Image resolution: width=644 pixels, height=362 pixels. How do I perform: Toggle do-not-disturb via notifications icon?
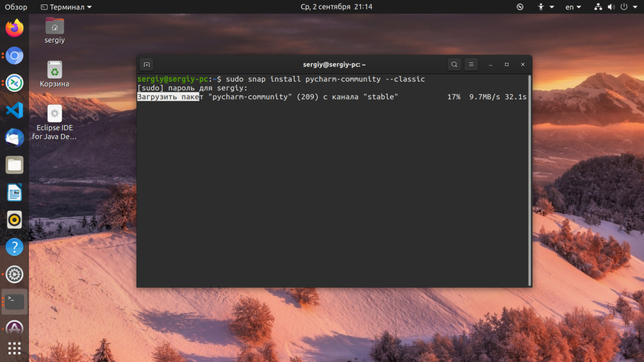(519, 7)
